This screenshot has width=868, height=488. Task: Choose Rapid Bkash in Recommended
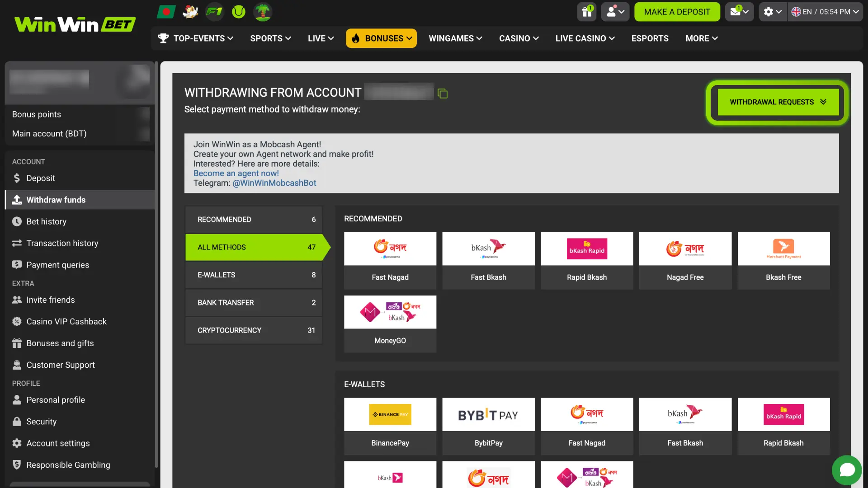pos(587,261)
